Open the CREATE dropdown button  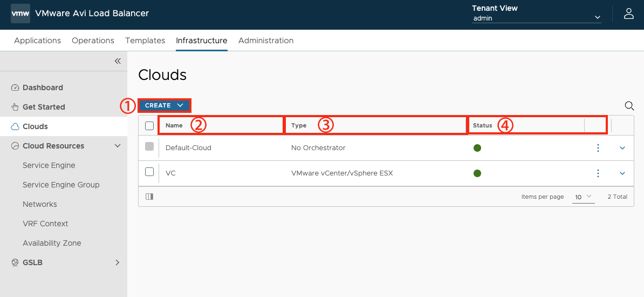(165, 105)
